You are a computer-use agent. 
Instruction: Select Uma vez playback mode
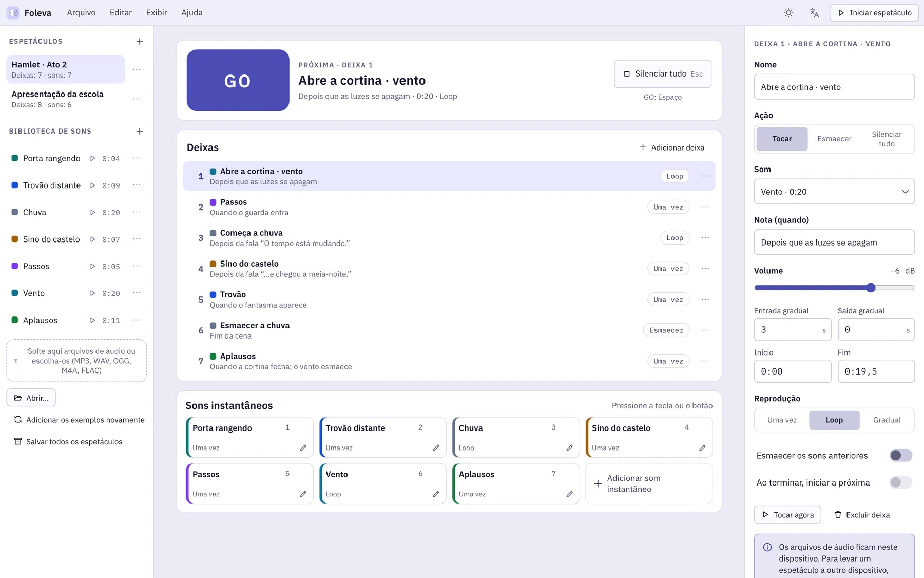point(782,420)
